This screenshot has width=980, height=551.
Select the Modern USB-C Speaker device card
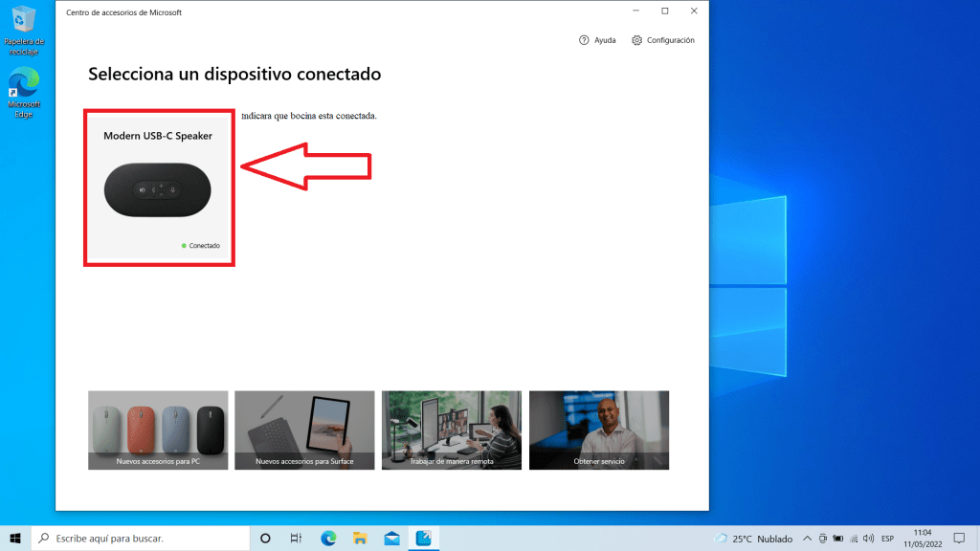(158, 187)
